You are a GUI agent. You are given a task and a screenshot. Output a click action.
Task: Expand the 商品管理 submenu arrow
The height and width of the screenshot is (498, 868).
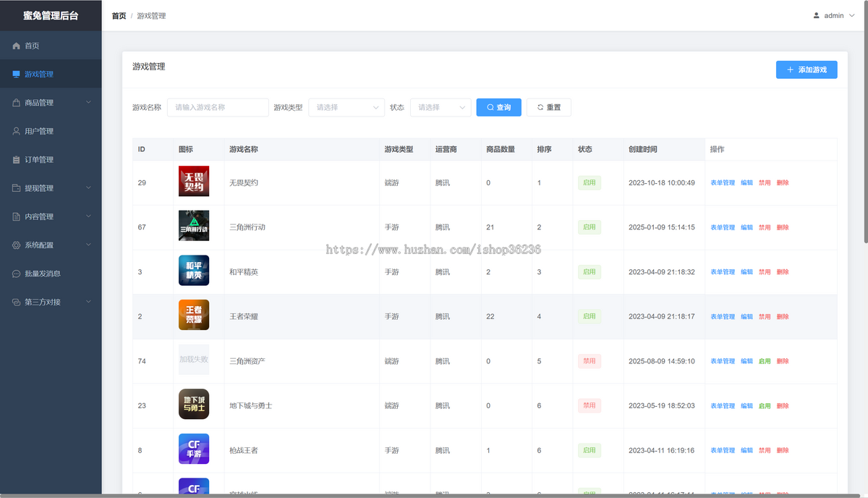88,103
